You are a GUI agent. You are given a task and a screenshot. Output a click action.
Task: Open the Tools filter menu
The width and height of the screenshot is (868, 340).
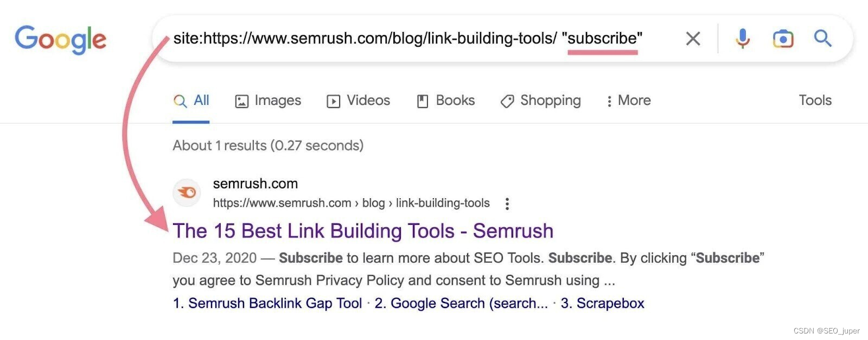815,100
